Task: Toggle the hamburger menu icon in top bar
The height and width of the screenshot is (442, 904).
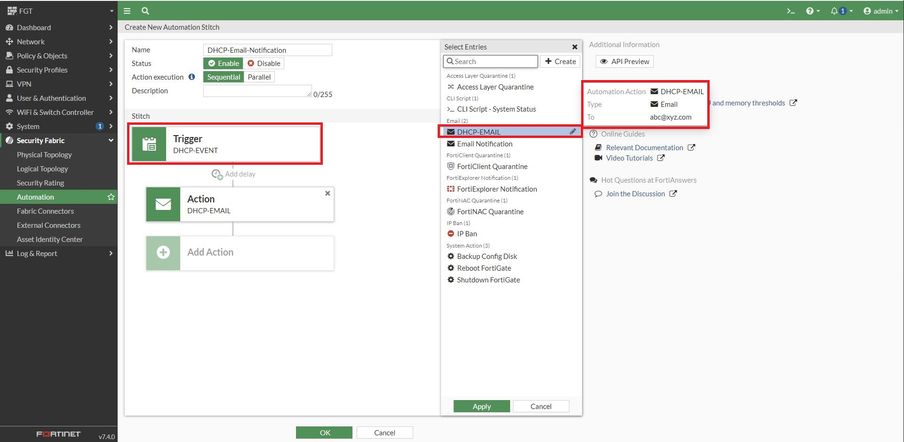Action: (x=127, y=11)
